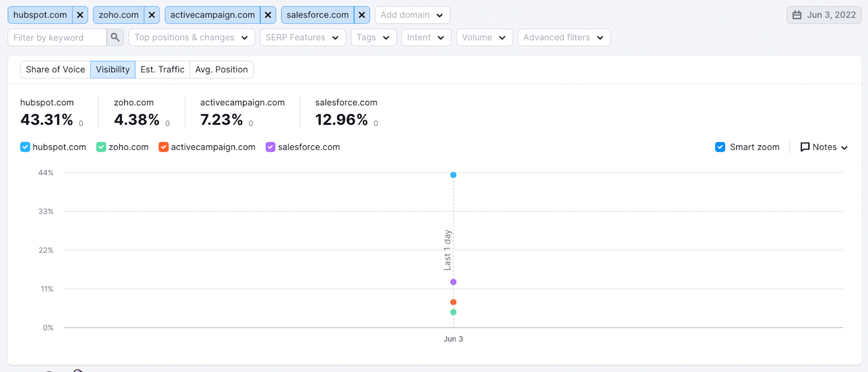Click the zoho.com domain chip label
Viewport: 868px width, 372px height.
coord(119,15)
